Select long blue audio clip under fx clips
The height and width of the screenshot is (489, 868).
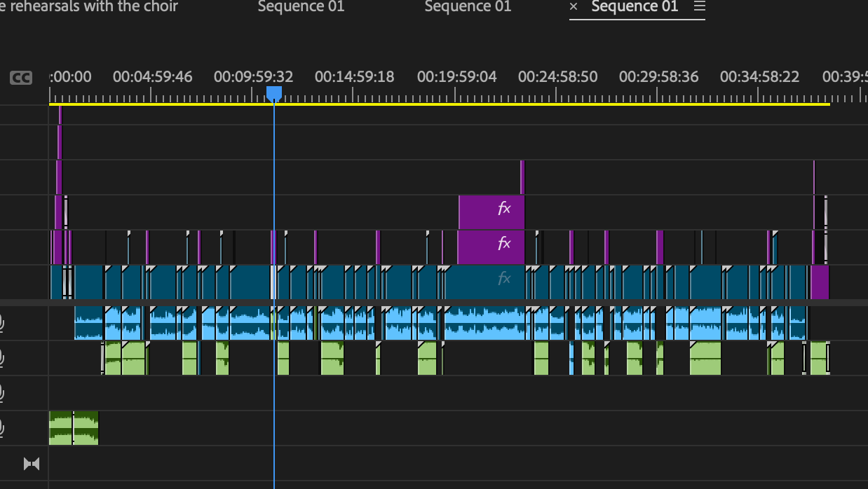pos(485,324)
